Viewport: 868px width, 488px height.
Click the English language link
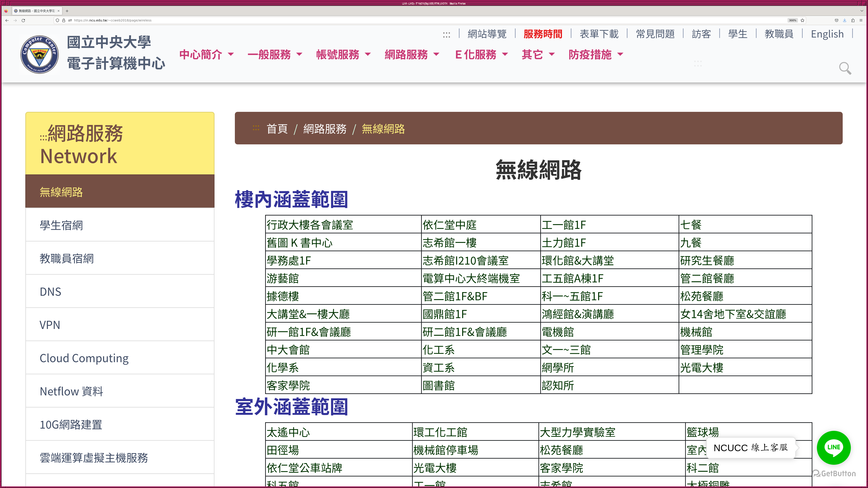[x=827, y=34]
